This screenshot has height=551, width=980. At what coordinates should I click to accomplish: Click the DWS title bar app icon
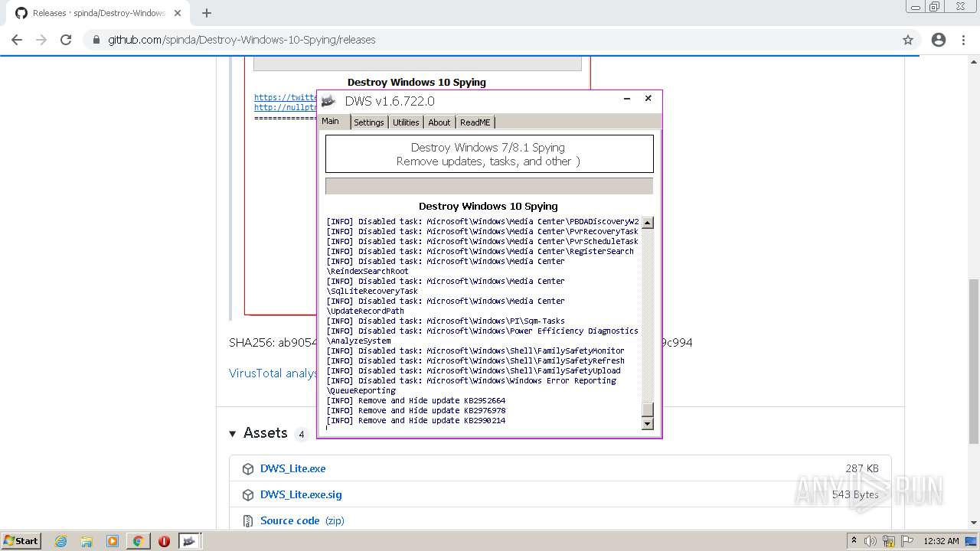pos(328,101)
